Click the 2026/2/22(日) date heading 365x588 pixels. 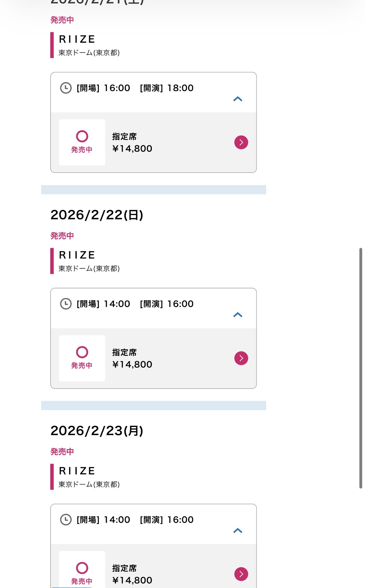click(97, 215)
